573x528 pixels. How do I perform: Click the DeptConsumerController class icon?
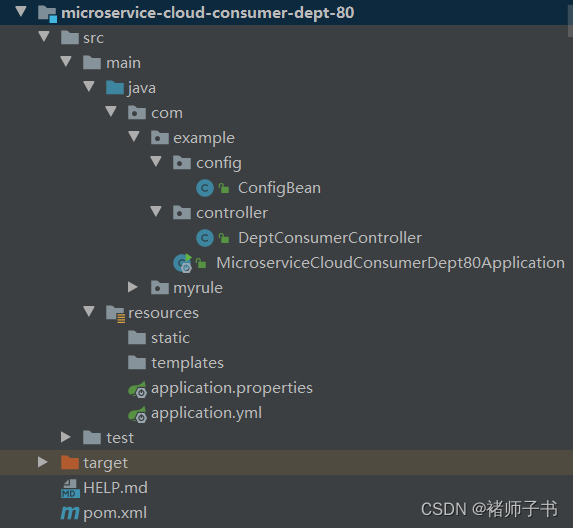click(x=205, y=238)
